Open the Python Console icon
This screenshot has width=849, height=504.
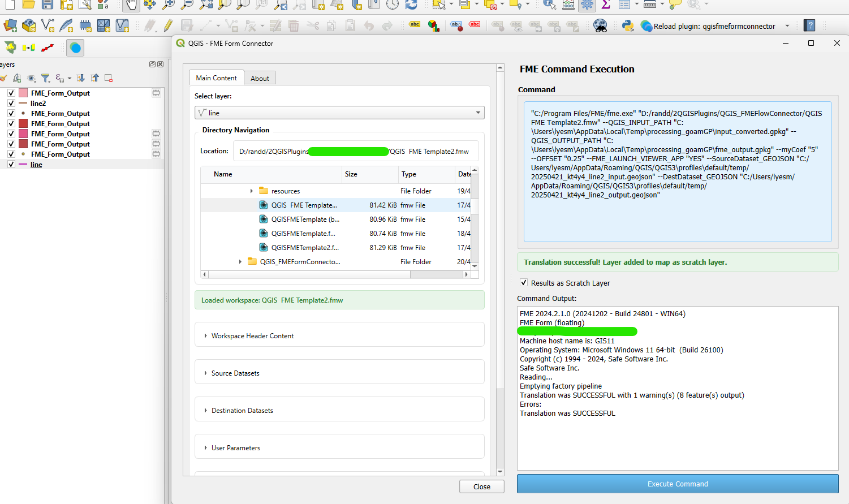pos(627,26)
